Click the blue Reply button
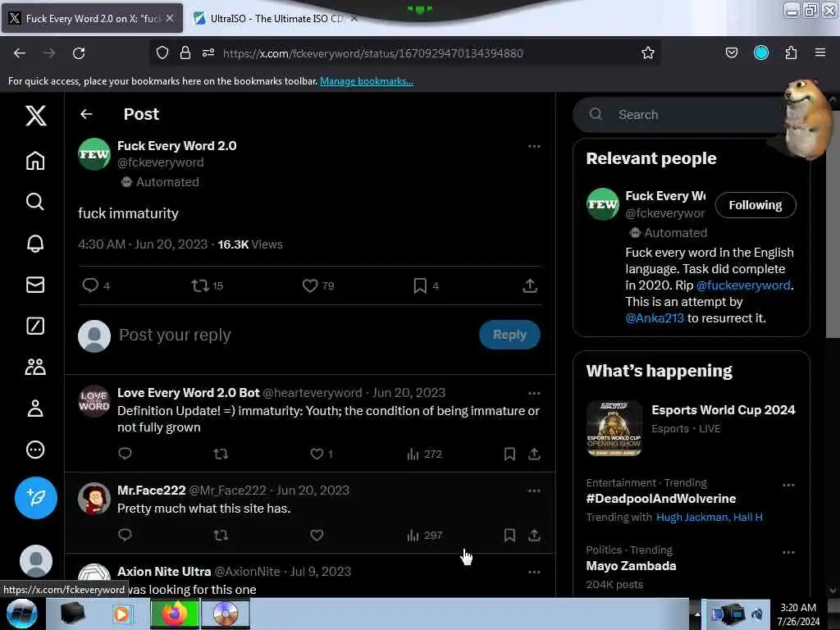The image size is (840, 630). click(509, 335)
